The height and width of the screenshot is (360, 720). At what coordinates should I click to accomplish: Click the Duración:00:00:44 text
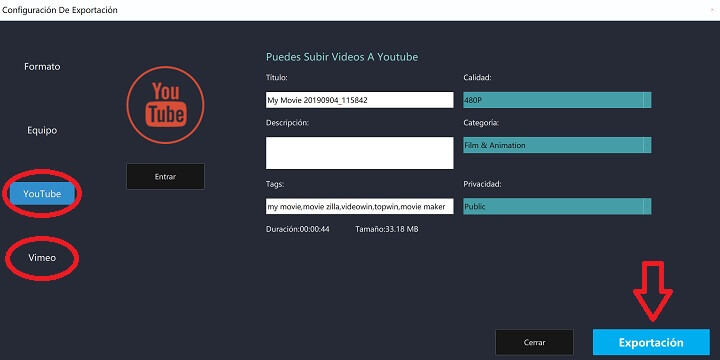click(298, 229)
